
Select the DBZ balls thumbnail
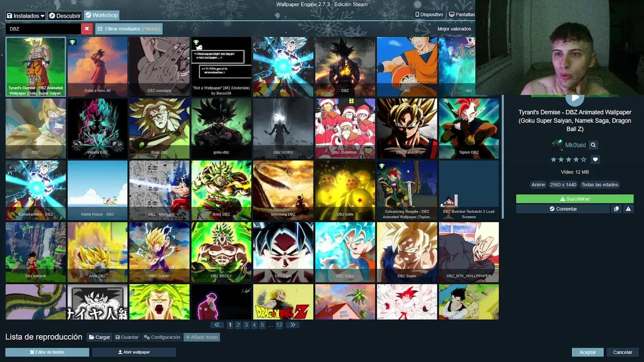click(x=345, y=190)
